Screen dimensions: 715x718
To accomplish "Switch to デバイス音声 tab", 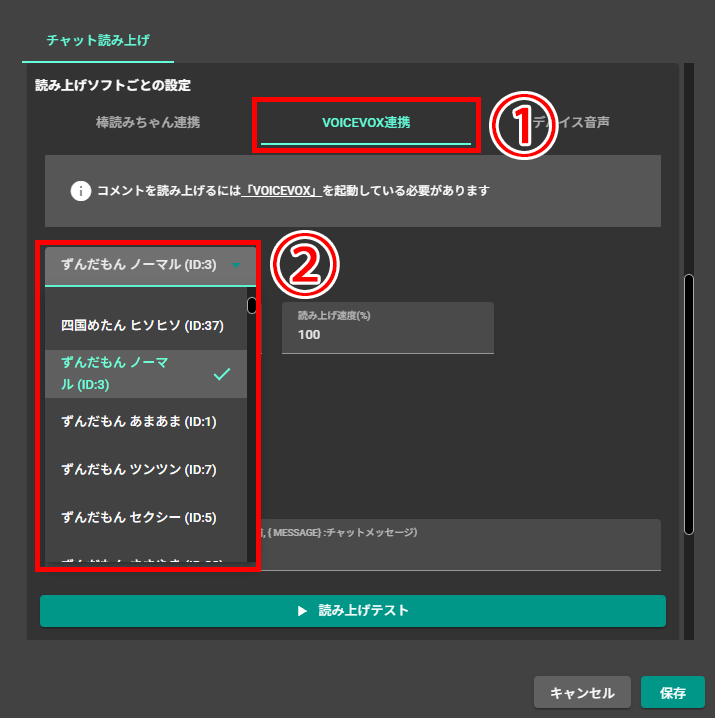I will (571, 122).
